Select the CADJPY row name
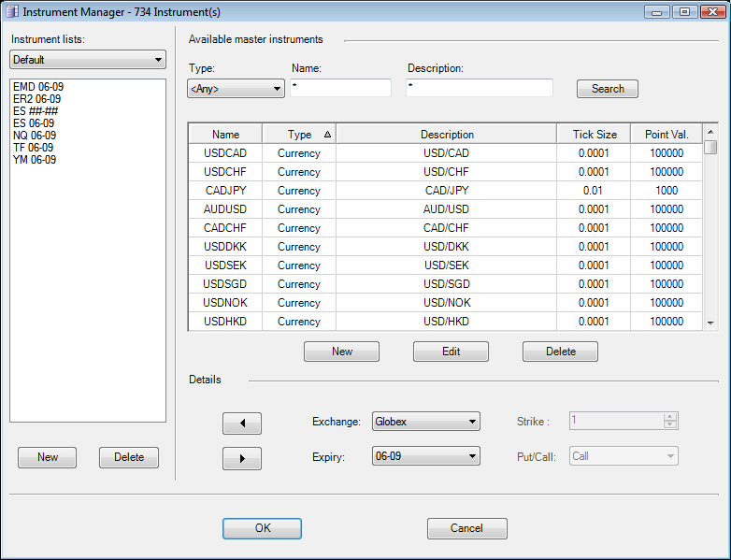The image size is (731, 560). click(225, 190)
